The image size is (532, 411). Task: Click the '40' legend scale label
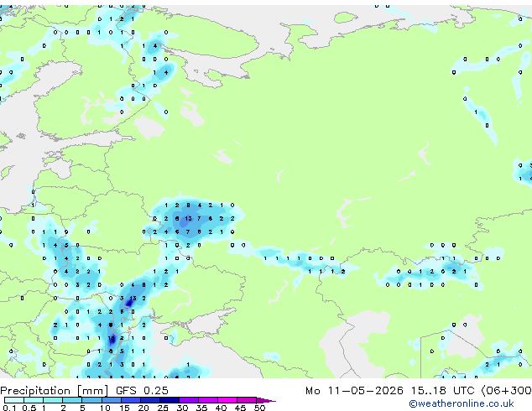click(x=221, y=408)
